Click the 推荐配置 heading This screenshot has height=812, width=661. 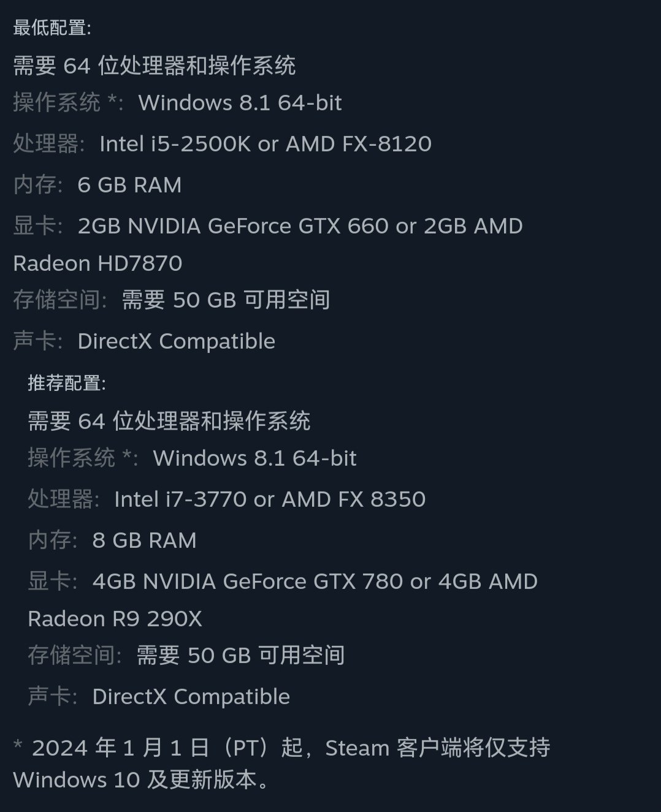(67, 383)
